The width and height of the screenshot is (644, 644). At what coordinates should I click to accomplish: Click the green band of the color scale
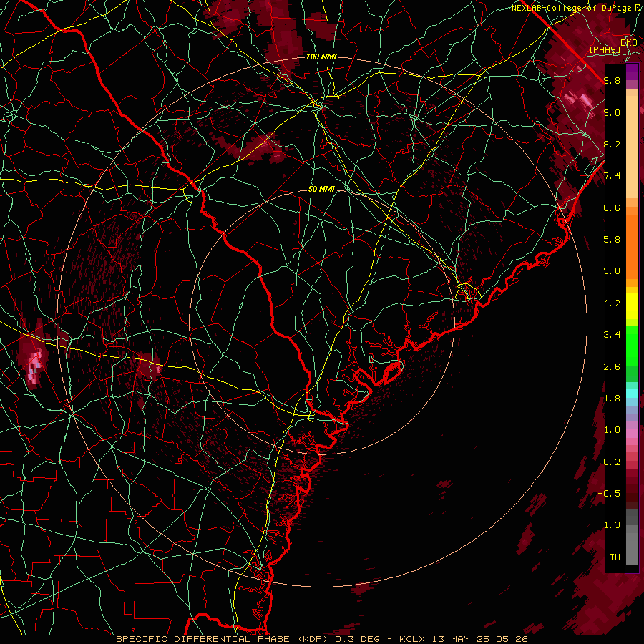(x=632, y=353)
